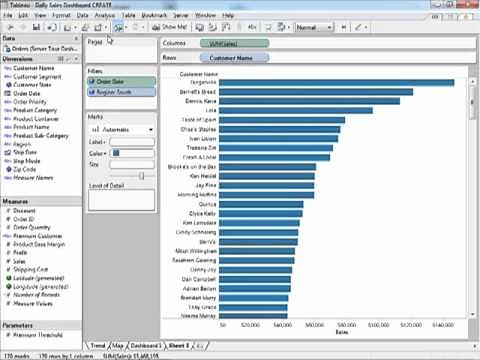Switch to the Trend sheet tab
Screen dimensions: 480x360
98,346
